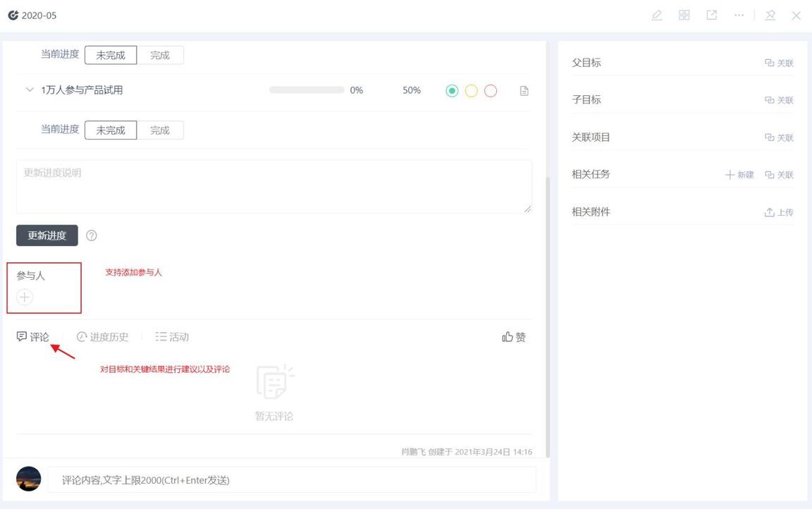This screenshot has width=812, height=509.
Task: Click the edit pencil icon in the header
Action: [657, 15]
